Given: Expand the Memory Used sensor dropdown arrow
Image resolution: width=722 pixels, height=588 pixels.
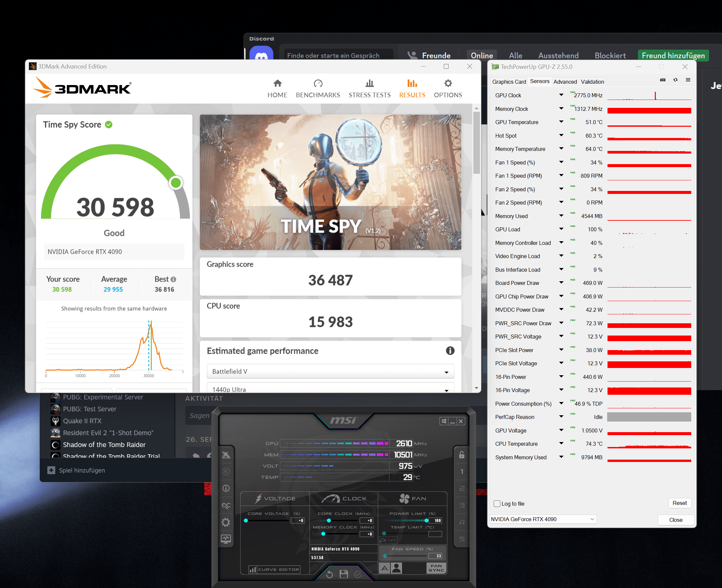Looking at the screenshot, I should click(561, 216).
